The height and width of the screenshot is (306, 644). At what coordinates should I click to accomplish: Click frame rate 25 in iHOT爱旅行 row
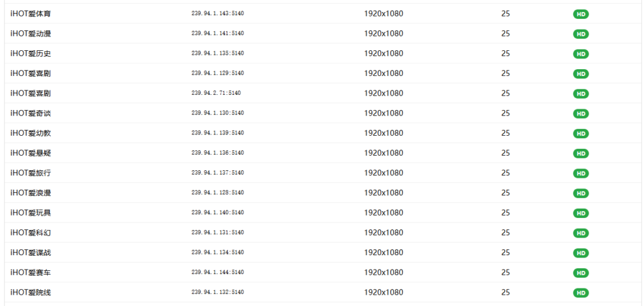point(506,173)
